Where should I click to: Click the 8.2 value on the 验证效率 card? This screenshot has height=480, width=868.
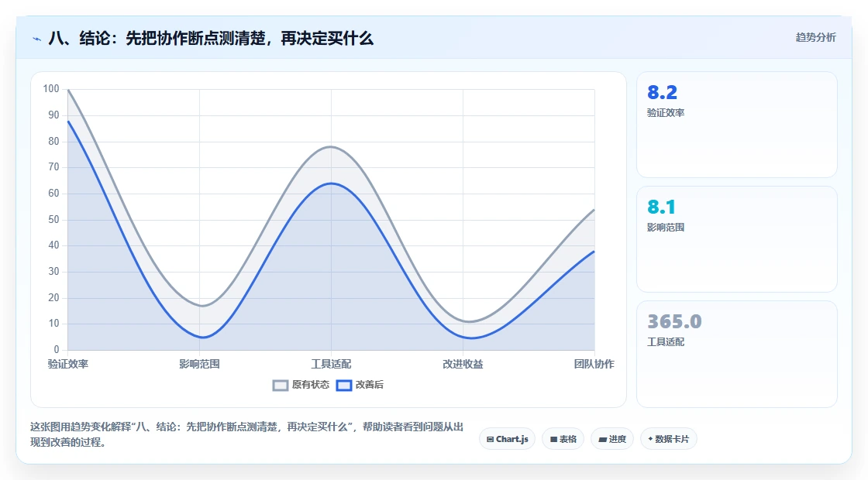click(662, 92)
